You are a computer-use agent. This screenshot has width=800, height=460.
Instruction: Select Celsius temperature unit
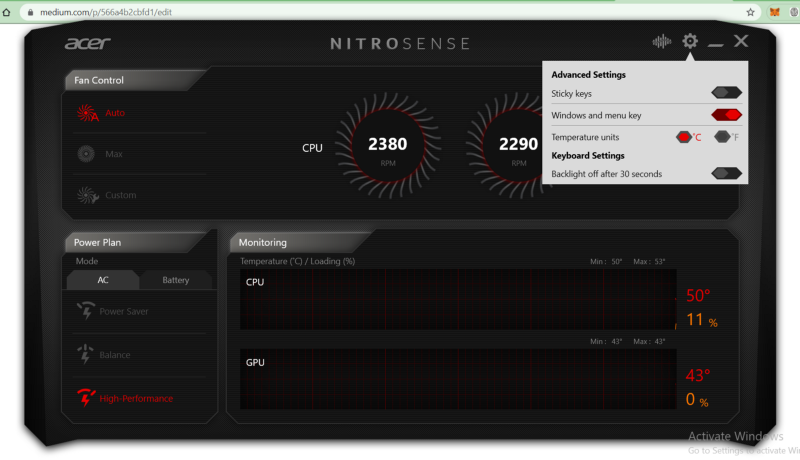tap(685, 137)
